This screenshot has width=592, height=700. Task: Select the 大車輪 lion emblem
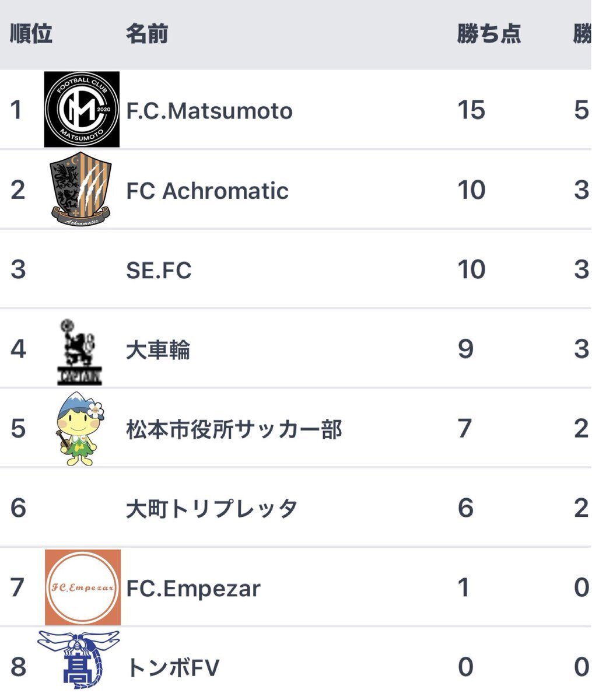(81, 352)
